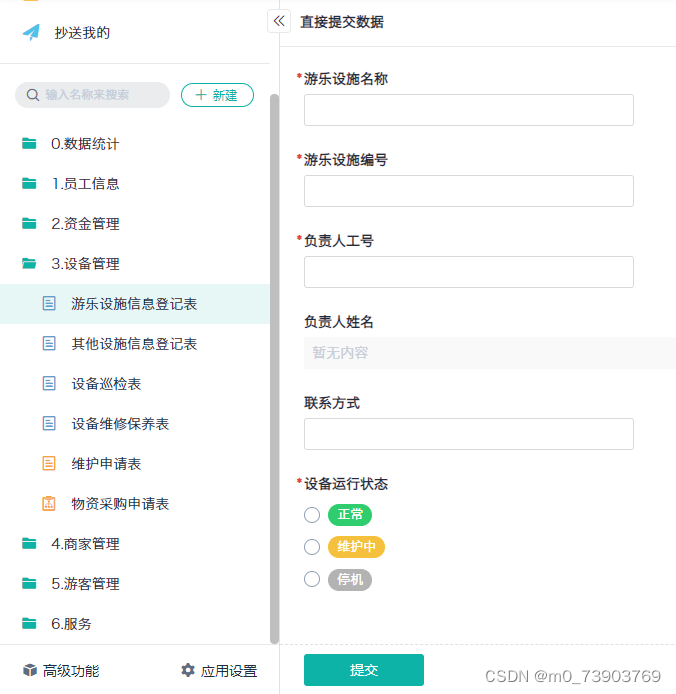Screen dimensions: 676x694
Task: Click the yellow 维护中 status tag
Action: tap(356, 547)
